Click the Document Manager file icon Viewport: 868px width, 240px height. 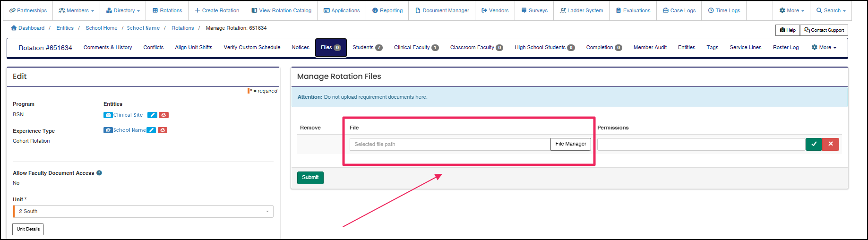pos(418,10)
